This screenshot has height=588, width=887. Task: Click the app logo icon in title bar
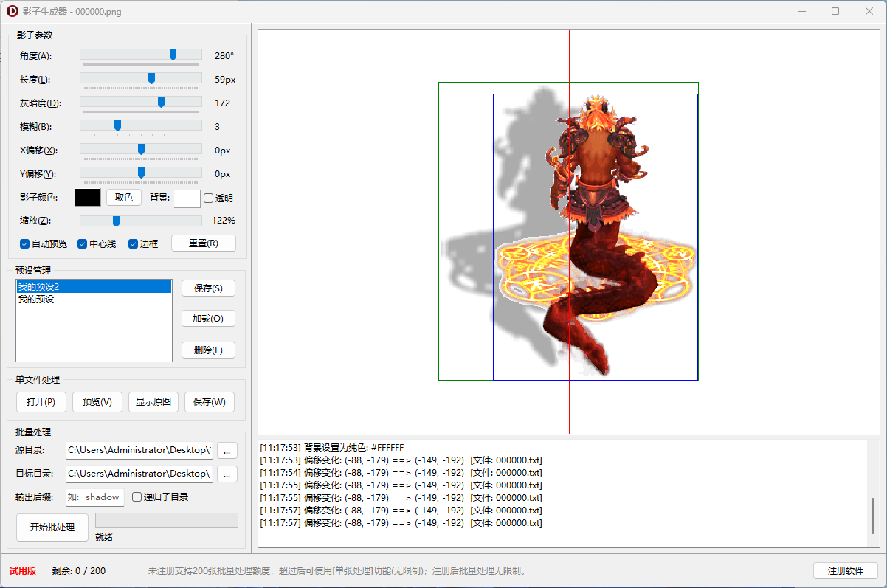(x=13, y=11)
